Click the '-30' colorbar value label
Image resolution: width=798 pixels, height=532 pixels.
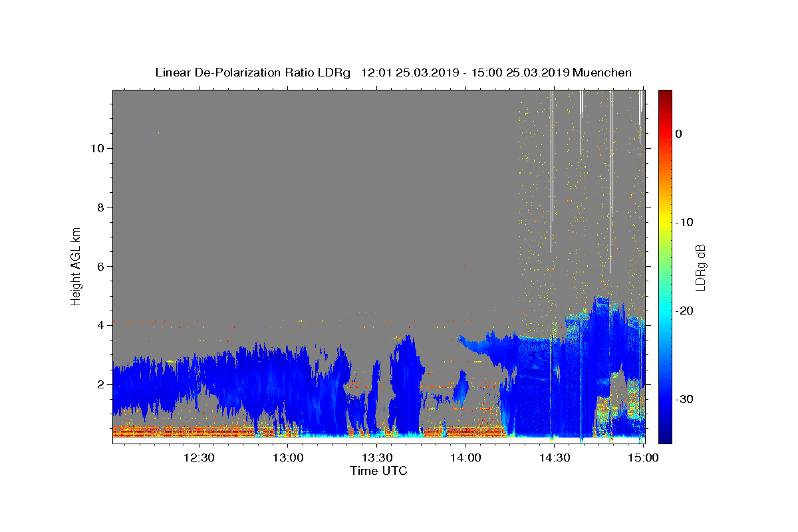click(684, 399)
